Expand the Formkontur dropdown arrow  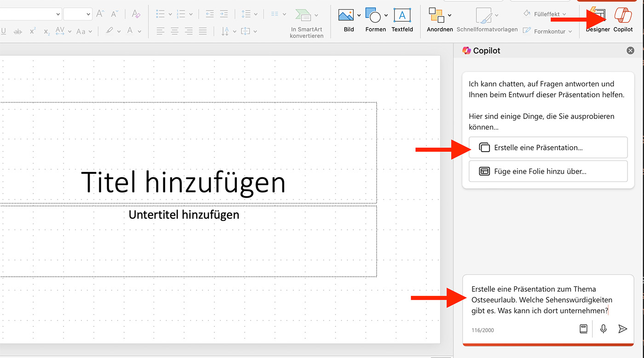point(570,32)
